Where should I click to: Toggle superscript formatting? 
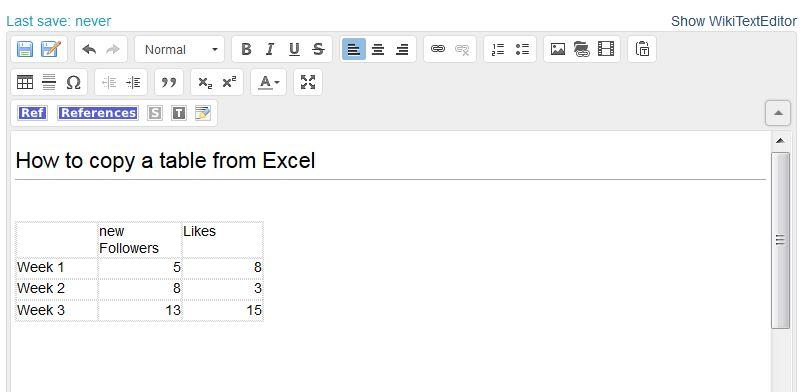point(229,82)
